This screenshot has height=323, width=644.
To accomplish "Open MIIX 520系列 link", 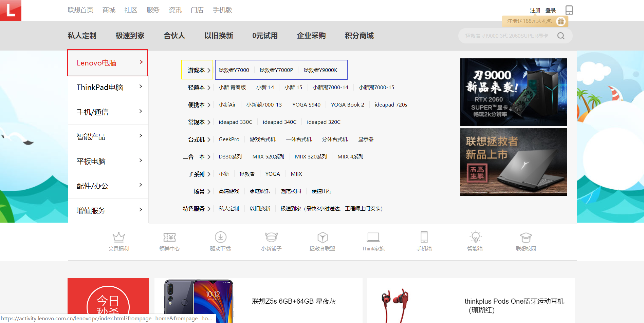I will click(x=268, y=157).
